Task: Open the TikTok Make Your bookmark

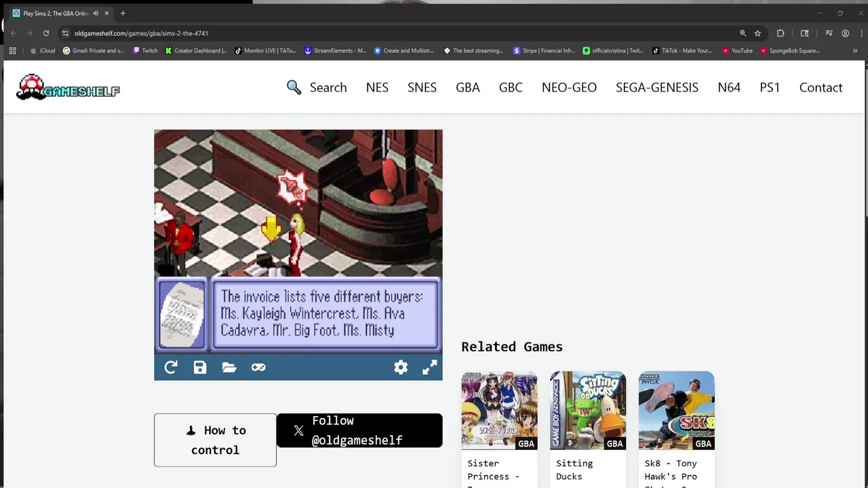Action: pos(682,51)
